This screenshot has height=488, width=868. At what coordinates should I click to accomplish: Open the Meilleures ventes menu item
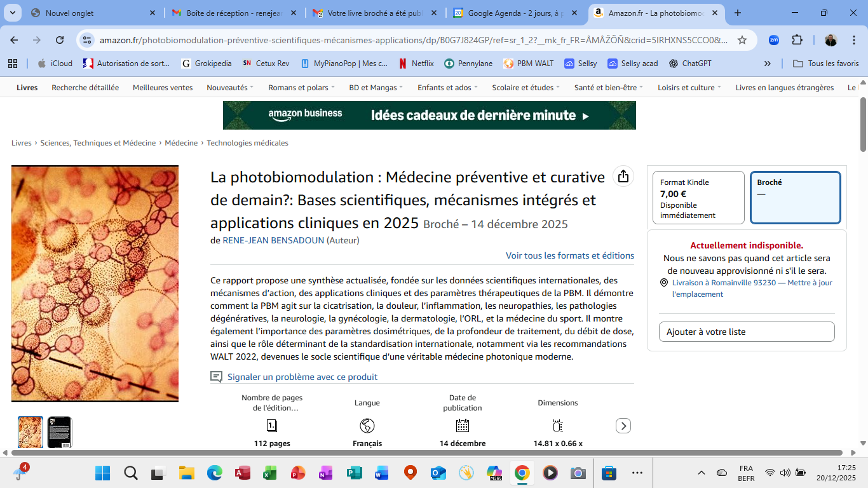[163, 88]
